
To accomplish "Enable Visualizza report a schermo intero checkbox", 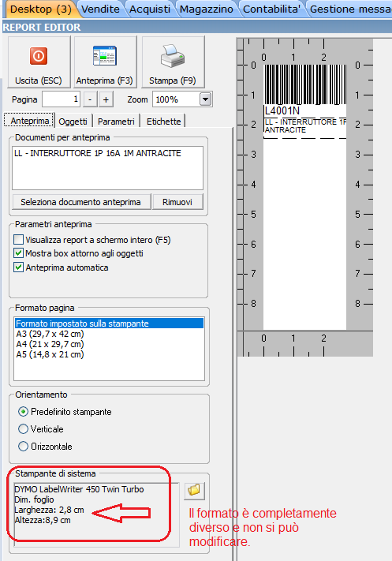I will click(x=19, y=239).
